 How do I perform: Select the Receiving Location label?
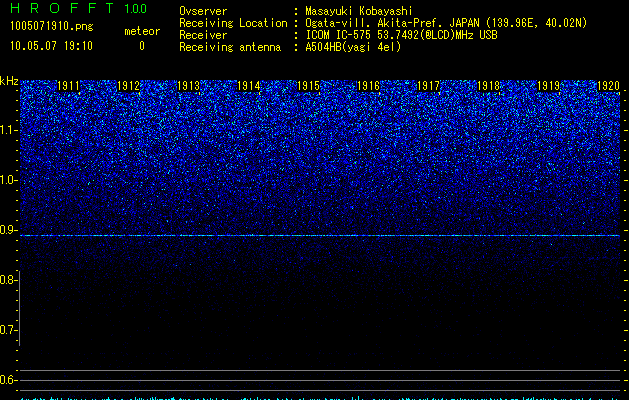(233, 23)
